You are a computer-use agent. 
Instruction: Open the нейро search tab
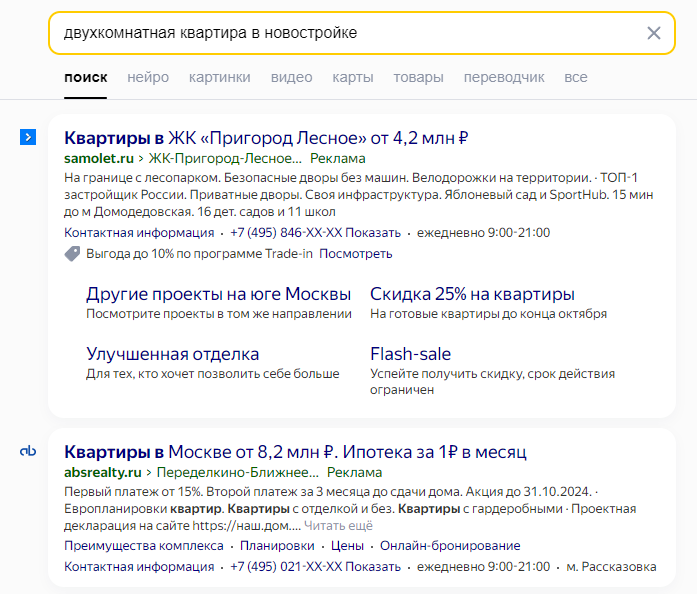pyautogui.click(x=148, y=77)
